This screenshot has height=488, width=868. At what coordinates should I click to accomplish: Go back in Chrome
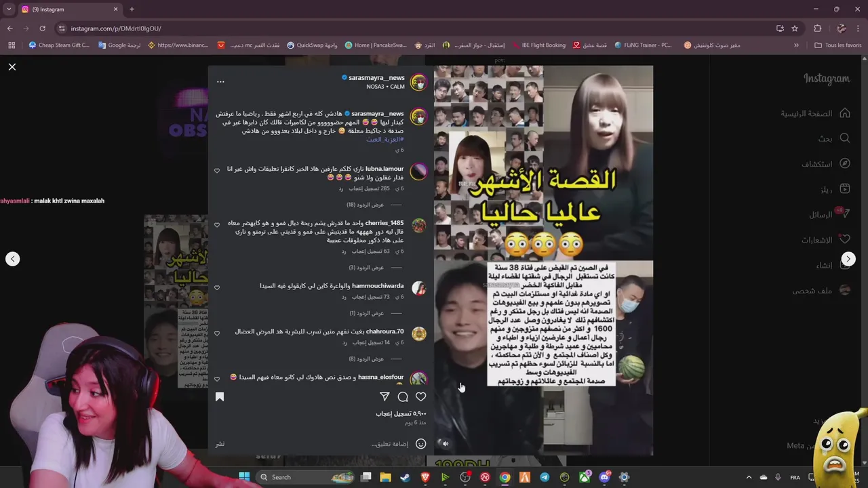9,28
